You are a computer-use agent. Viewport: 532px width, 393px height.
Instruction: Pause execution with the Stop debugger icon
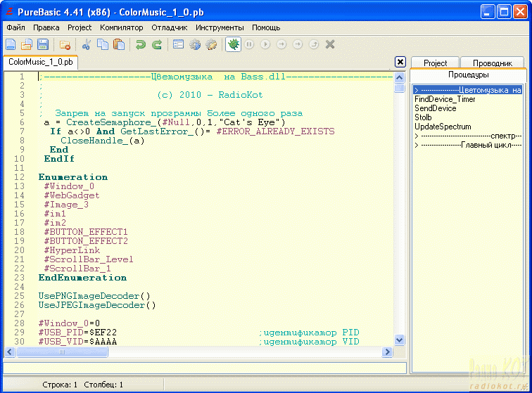click(249, 44)
